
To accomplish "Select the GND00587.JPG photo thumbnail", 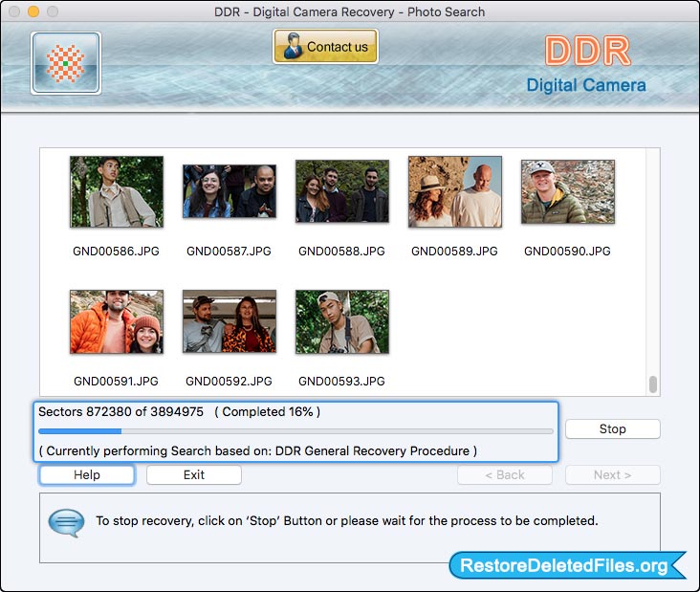I will point(230,191).
